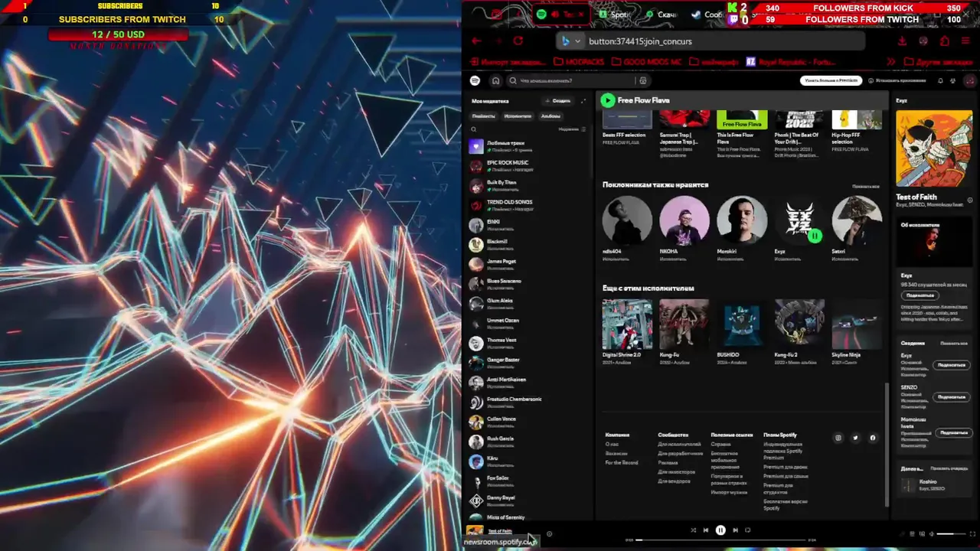Click 'Показать все' next to fans also like
Screen dimensions: 980x551
click(x=865, y=186)
